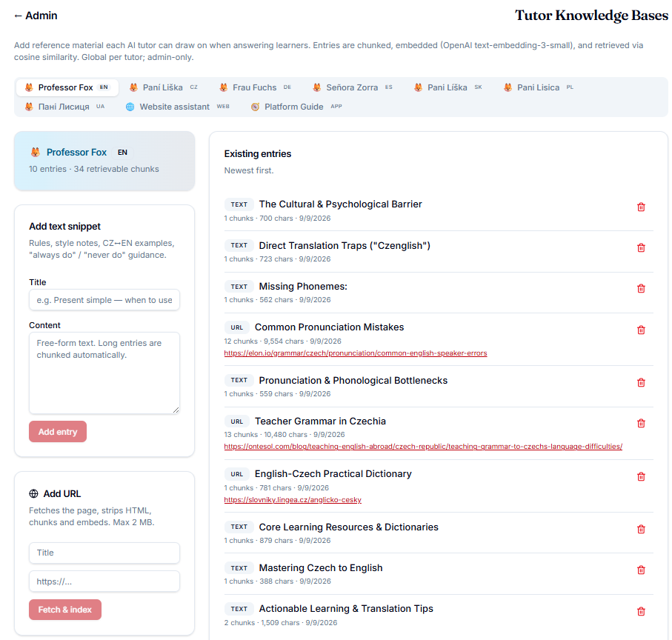Select the Platform Guide tab
This screenshot has width=672, height=640.
click(x=296, y=107)
